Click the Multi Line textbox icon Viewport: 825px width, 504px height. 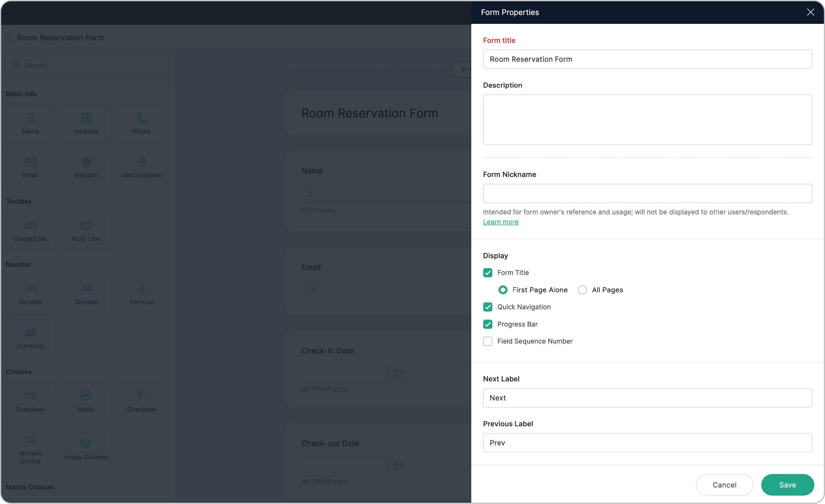point(86,226)
